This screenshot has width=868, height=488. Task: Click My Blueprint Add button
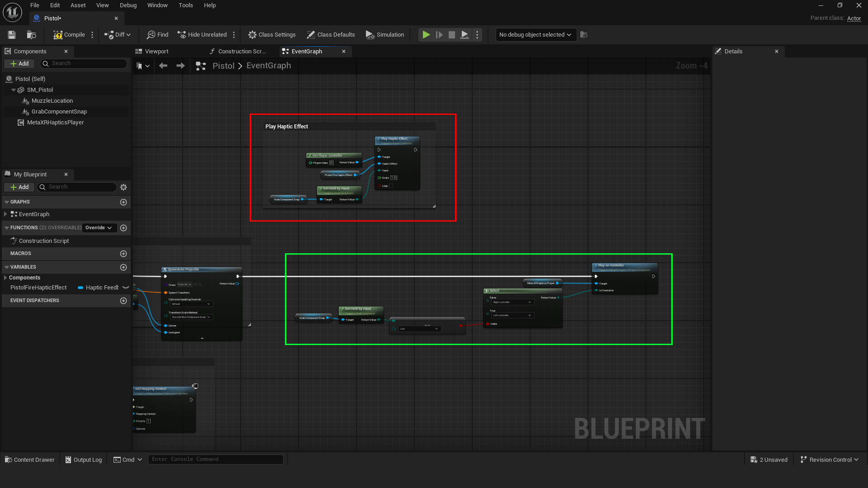coord(19,187)
